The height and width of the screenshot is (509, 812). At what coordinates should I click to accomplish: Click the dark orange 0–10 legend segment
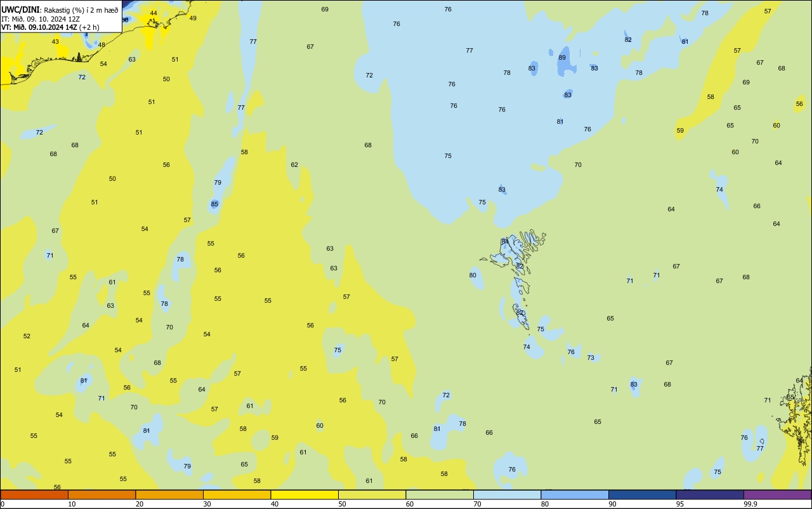click(x=34, y=494)
